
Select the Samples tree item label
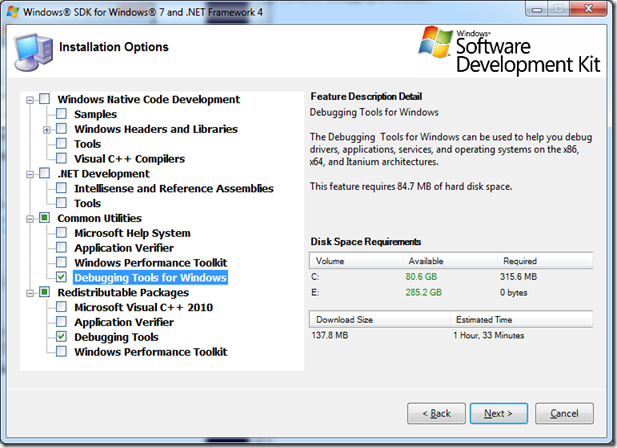tap(96, 114)
